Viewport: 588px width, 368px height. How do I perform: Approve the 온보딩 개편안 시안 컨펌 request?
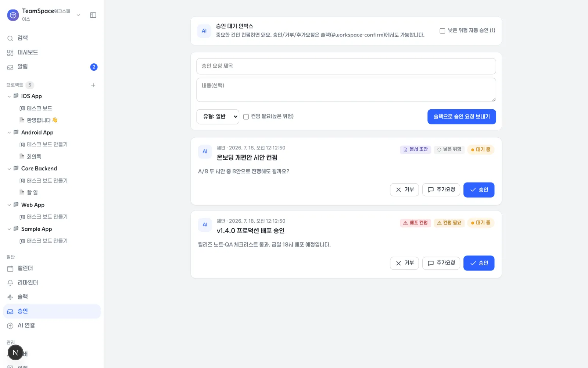(479, 190)
